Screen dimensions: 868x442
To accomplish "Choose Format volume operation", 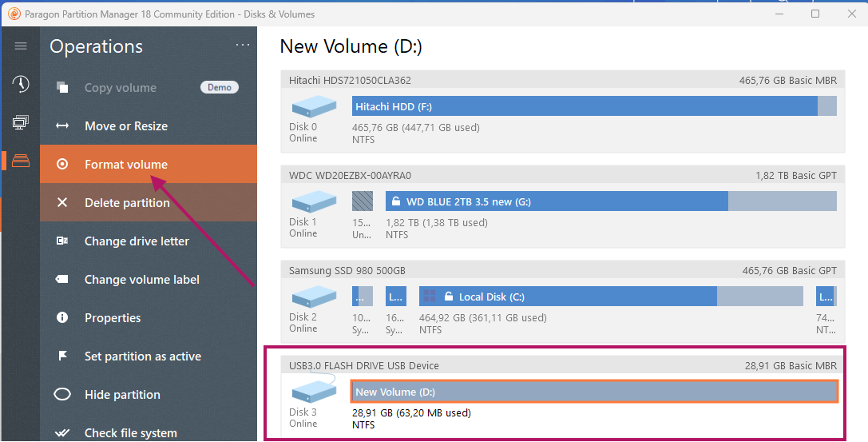I will click(149, 164).
